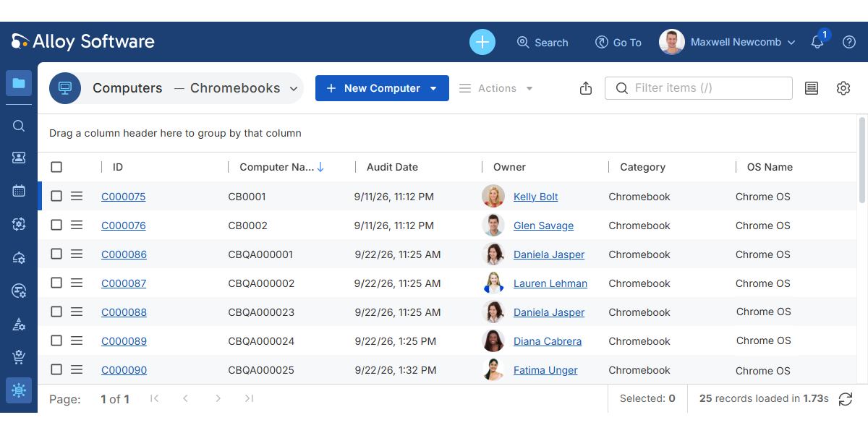This screenshot has width=868, height=433.
Task: Open grid settings gear icon
Action: point(843,88)
